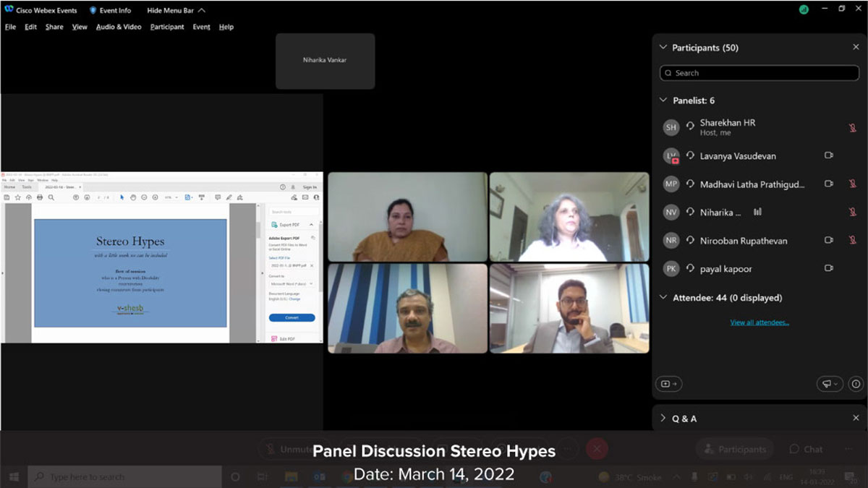Toggle Madhavi Latha muted microphone icon
Screen dimensions: 868x488
853,184
